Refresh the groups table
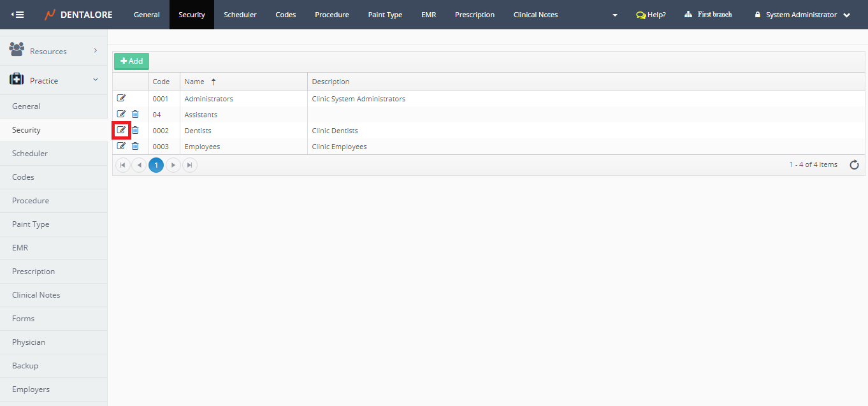Screen dimensions: 868x406 (854, 165)
